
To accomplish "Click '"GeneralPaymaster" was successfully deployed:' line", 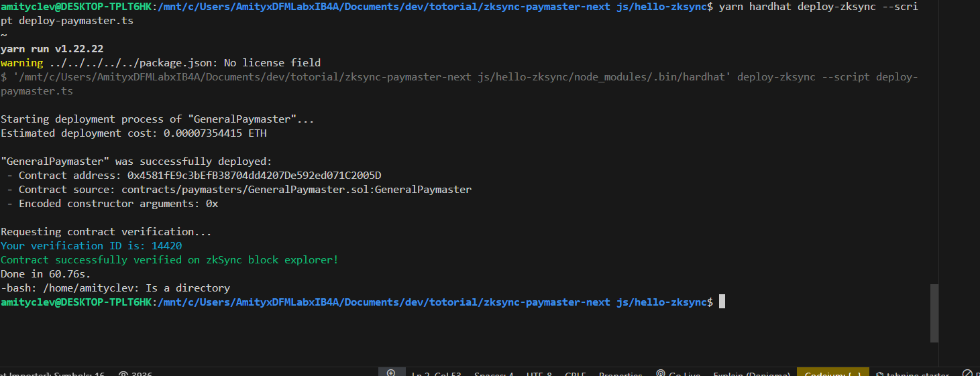I will [136, 162].
